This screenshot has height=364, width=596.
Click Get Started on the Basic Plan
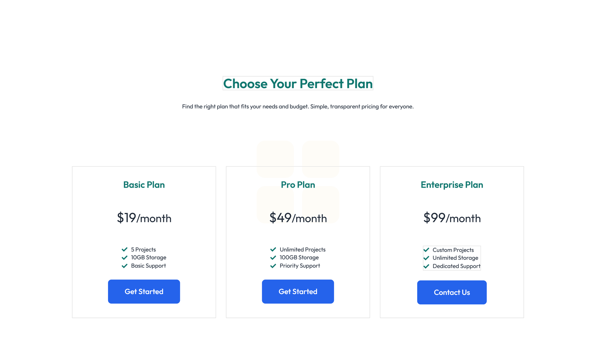tap(144, 291)
